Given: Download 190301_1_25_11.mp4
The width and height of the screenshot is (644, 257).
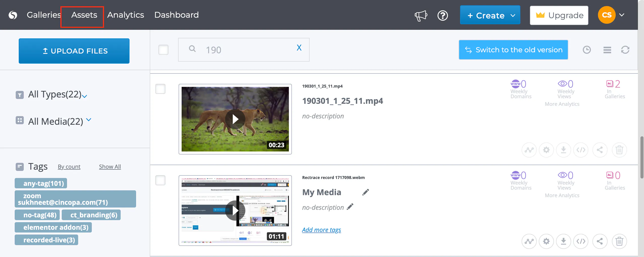Looking at the screenshot, I should tap(564, 150).
